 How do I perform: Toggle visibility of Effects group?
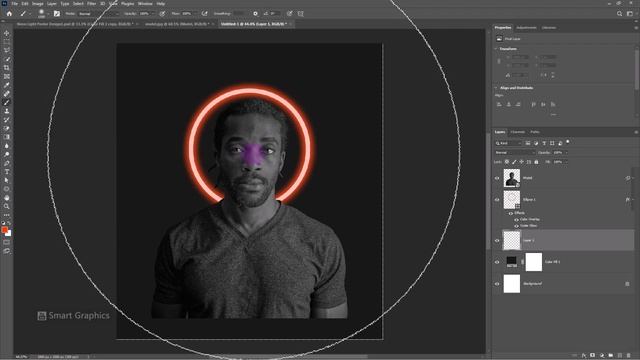[x=511, y=213]
